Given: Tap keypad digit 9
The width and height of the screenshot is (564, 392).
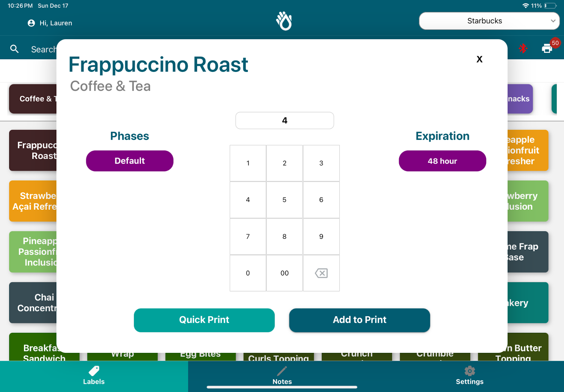Looking at the screenshot, I should point(321,237).
